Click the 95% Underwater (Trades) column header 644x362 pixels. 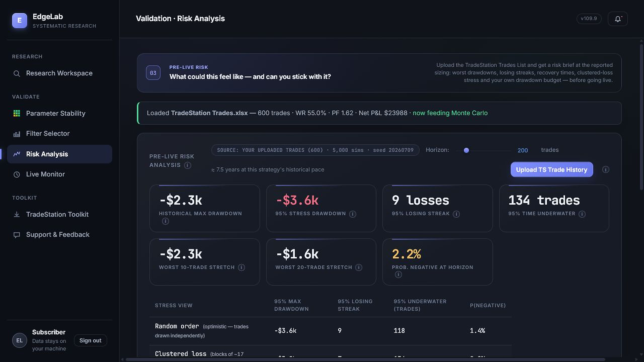420,305
